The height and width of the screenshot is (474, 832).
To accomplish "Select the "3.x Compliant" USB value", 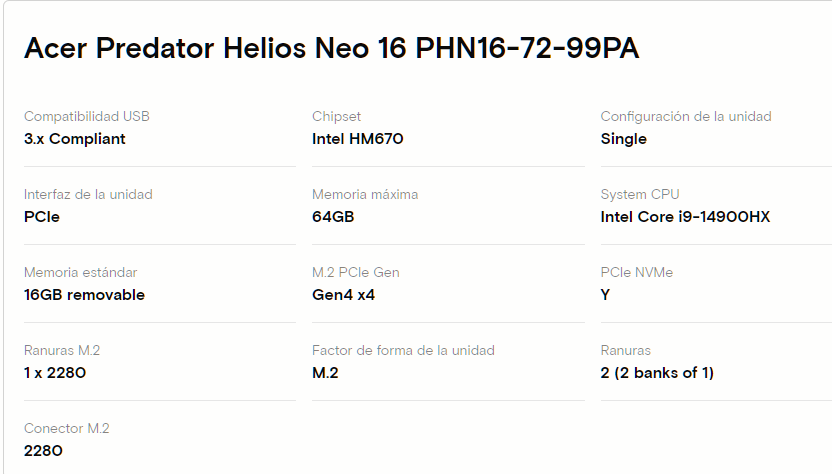I will click(75, 139).
